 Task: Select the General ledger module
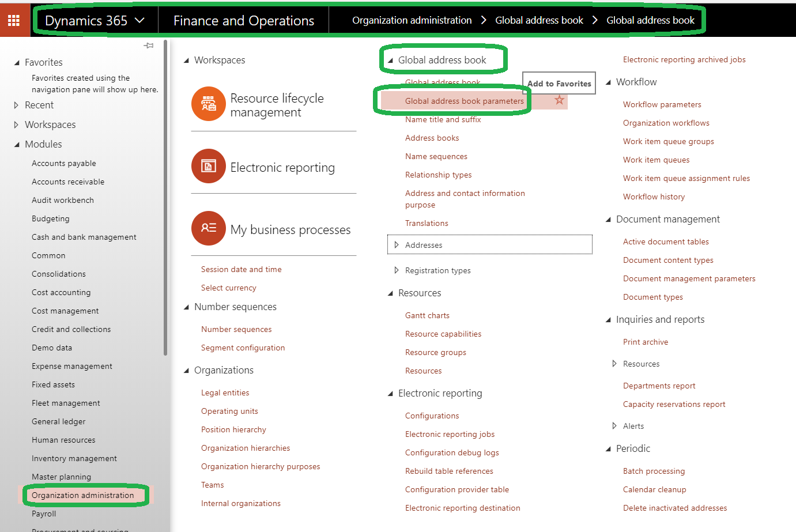(x=59, y=421)
